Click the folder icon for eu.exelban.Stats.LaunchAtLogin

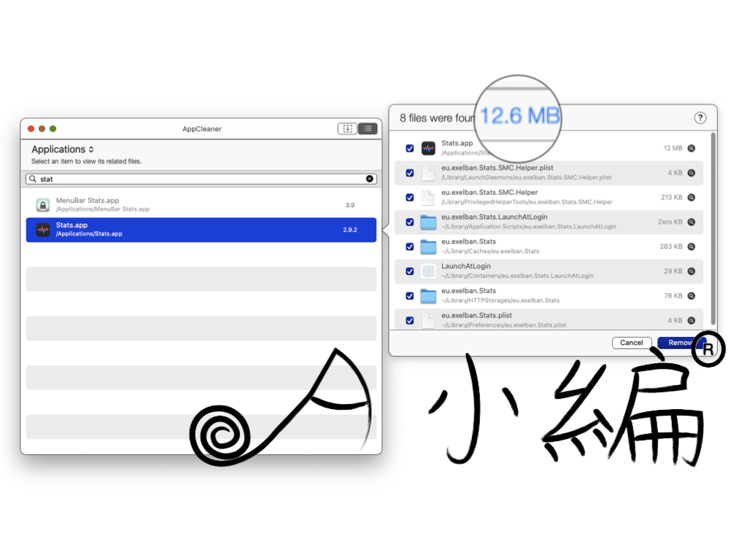(x=428, y=222)
